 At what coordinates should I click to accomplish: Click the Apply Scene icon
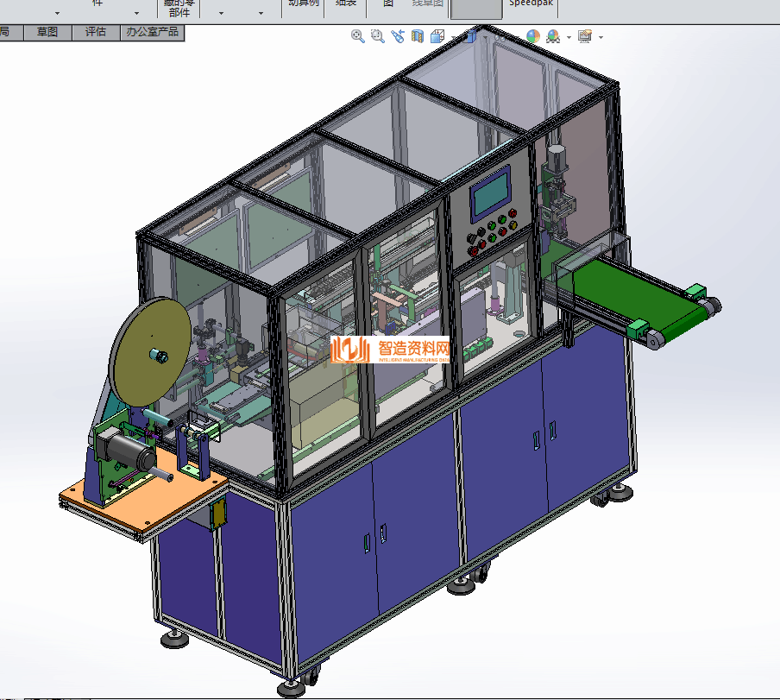click(552, 36)
